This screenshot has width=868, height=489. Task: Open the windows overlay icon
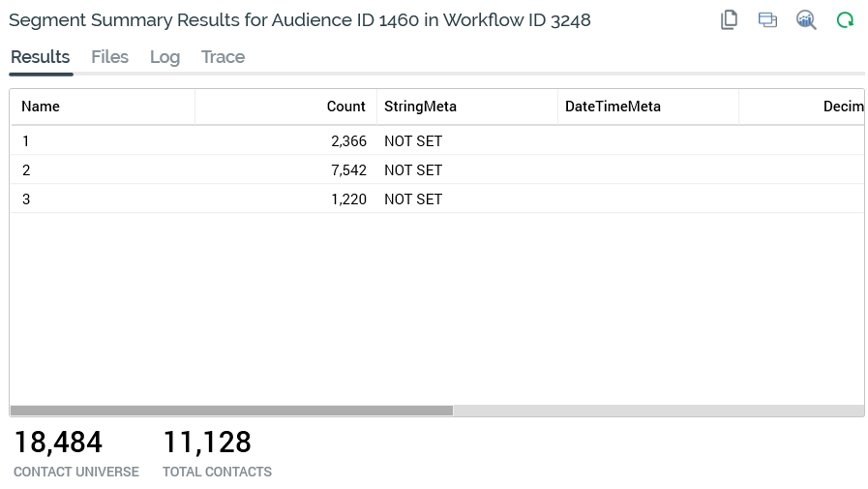[x=767, y=19]
